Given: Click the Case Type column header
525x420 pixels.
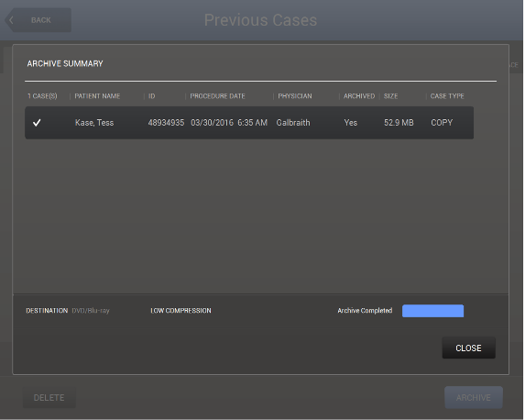Looking at the screenshot, I should [x=447, y=96].
